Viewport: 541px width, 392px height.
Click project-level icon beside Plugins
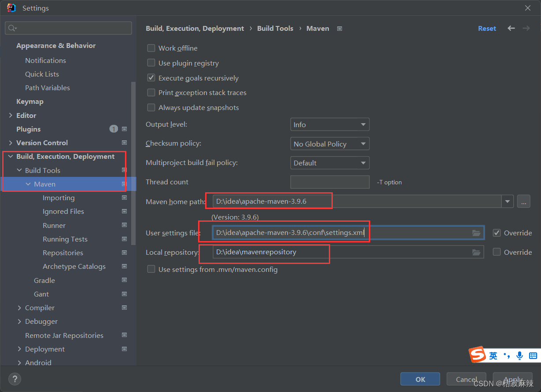(125, 129)
